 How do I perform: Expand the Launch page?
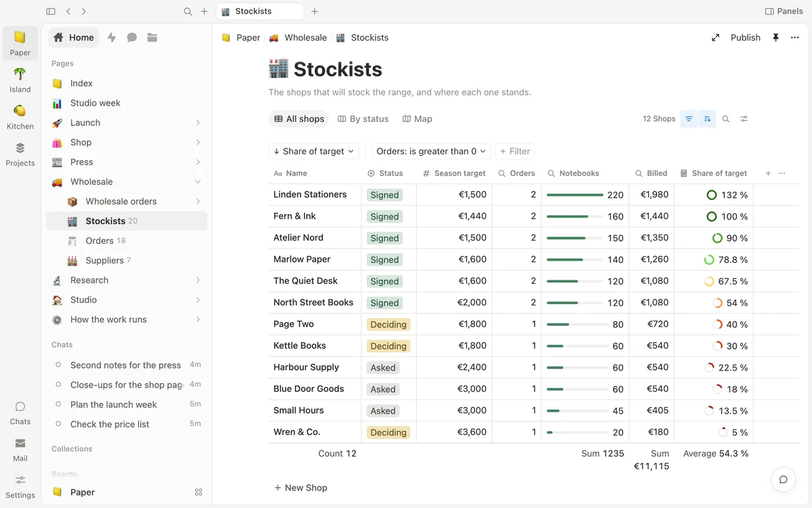pyautogui.click(x=198, y=123)
